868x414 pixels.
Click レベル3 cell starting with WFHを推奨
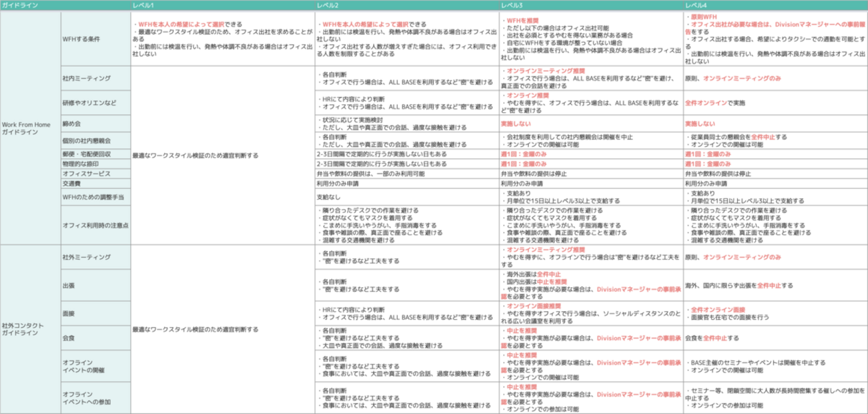pos(591,38)
